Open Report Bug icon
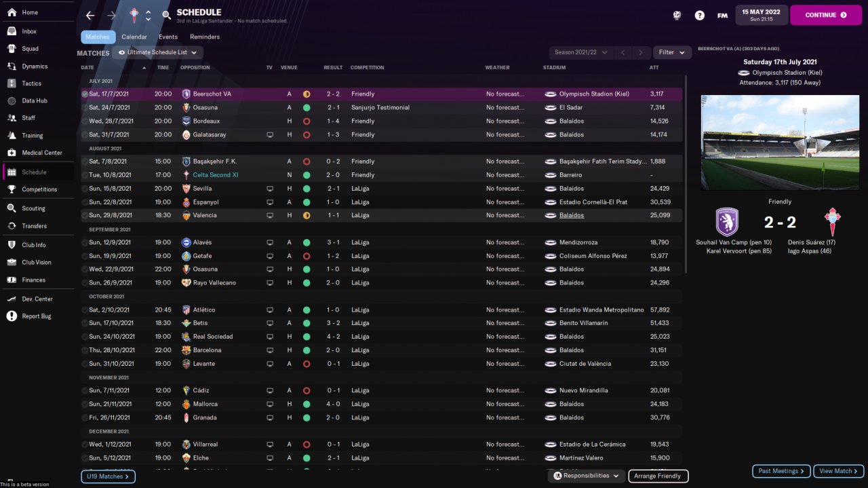Viewport: 868px width, 488px height. [x=12, y=316]
